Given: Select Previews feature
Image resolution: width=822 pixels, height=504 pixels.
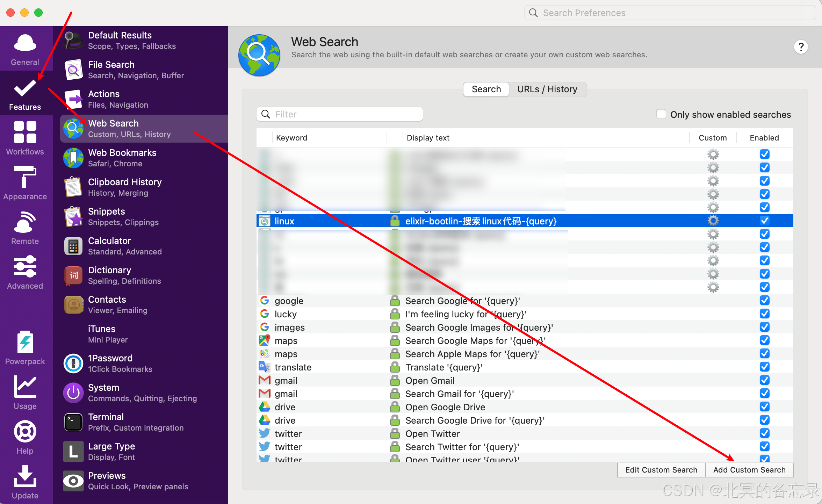Looking at the screenshot, I should [x=144, y=481].
